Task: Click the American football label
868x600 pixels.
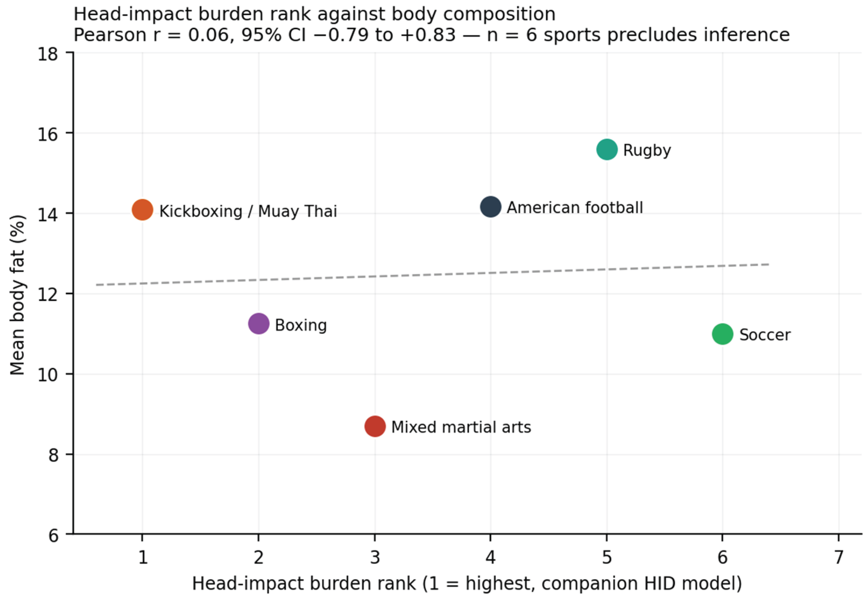Action: click(x=575, y=208)
